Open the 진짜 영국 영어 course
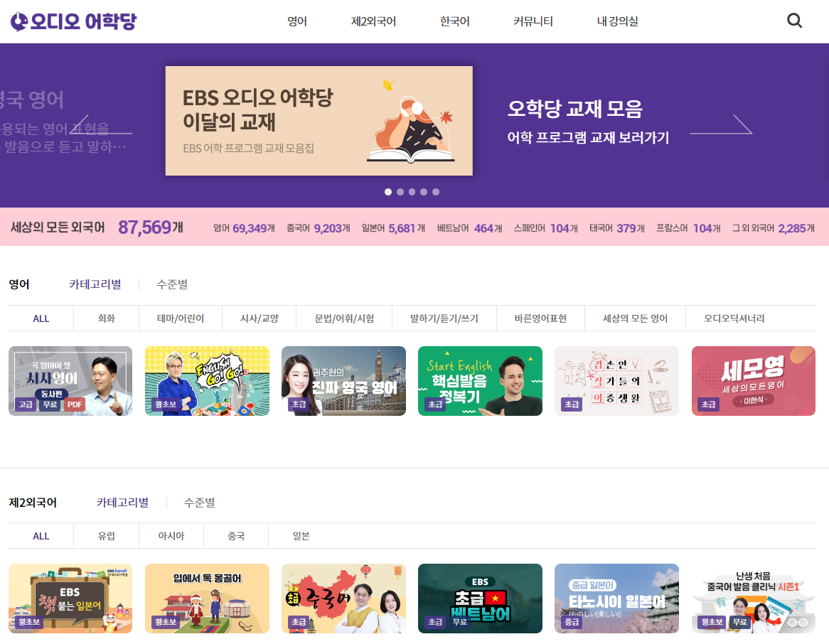Screen dimensions: 829x644 click(x=343, y=381)
